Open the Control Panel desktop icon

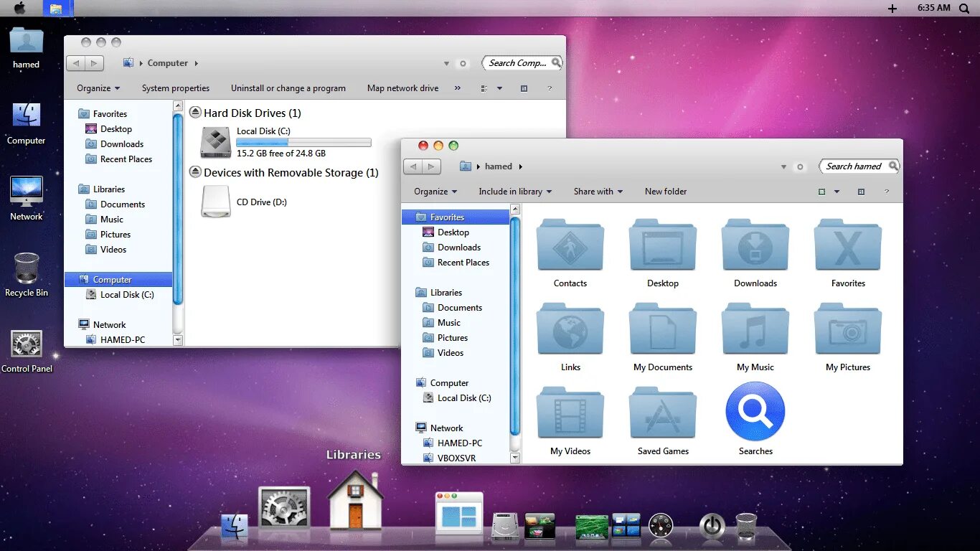click(x=27, y=344)
